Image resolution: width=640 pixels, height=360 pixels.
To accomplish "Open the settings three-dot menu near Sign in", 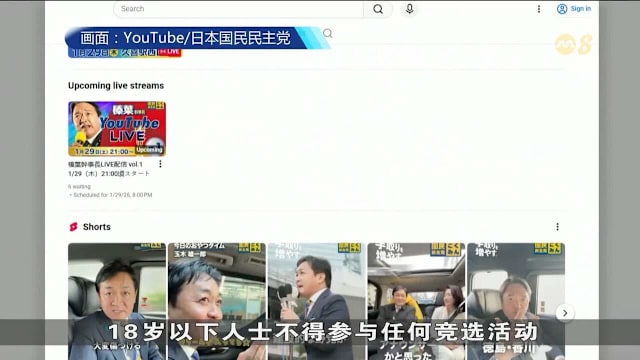I will [539, 9].
